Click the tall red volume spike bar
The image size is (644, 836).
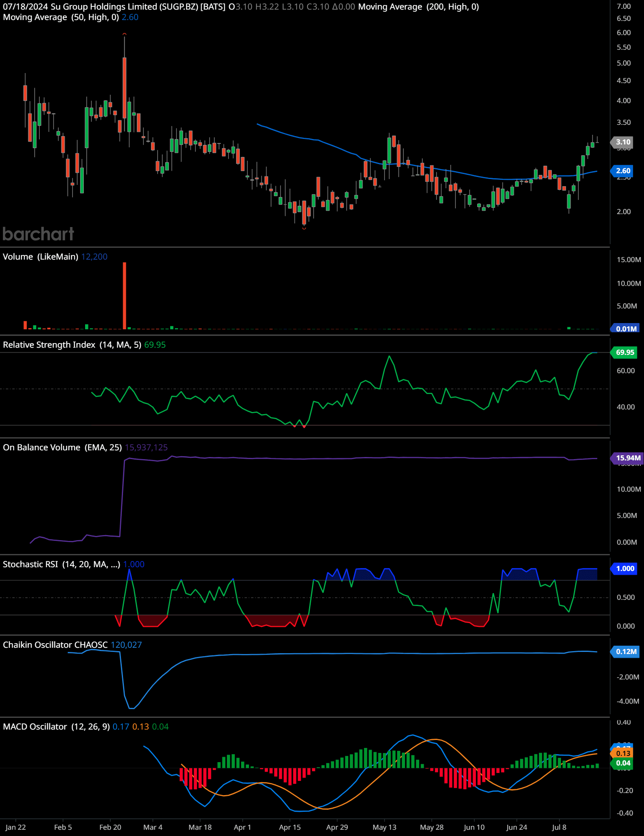click(124, 296)
